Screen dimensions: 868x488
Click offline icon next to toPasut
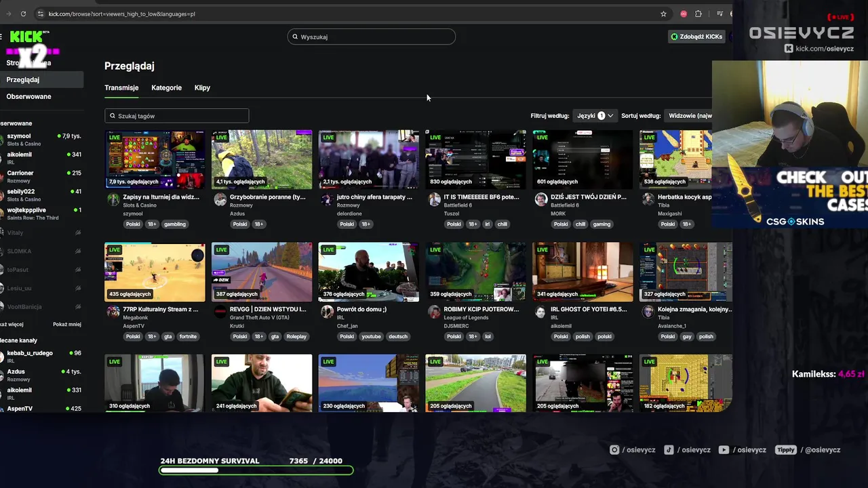click(x=78, y=270)
